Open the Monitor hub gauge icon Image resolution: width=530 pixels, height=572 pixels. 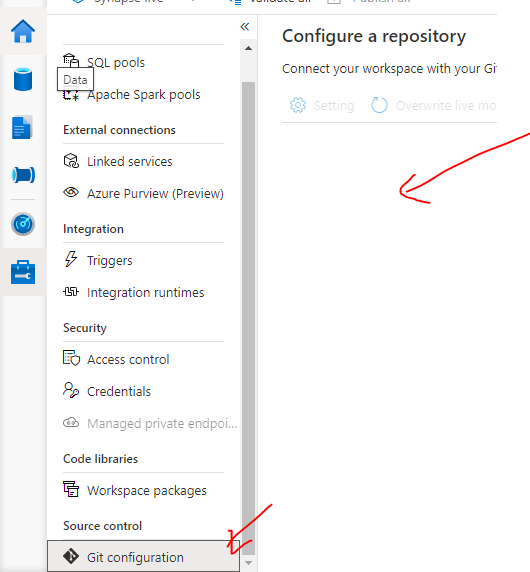coord(23,224)
